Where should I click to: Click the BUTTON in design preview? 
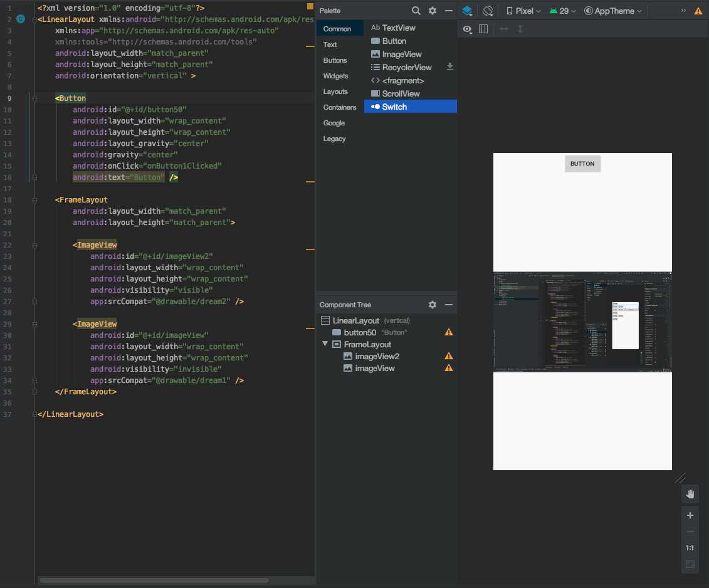tap(582, 164)
